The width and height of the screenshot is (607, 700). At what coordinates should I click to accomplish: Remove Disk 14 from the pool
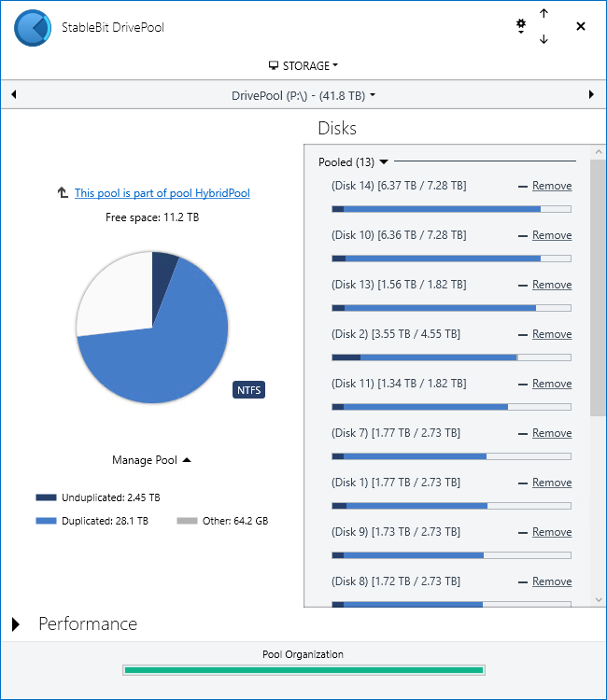(551, 186)
